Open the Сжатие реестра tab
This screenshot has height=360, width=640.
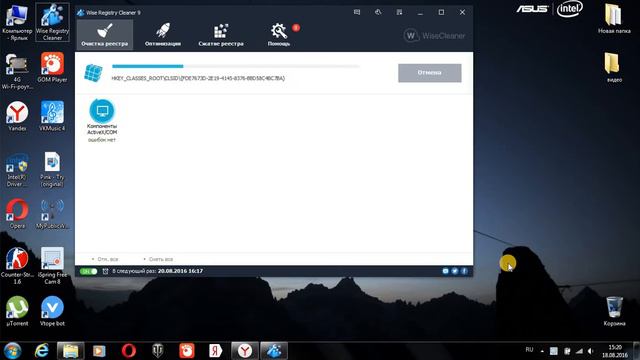pyautogui.click(x=221, y=35)
